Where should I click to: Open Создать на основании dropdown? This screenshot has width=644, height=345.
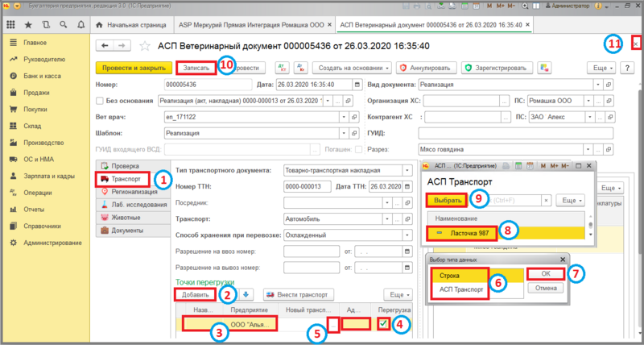point(352,68)
